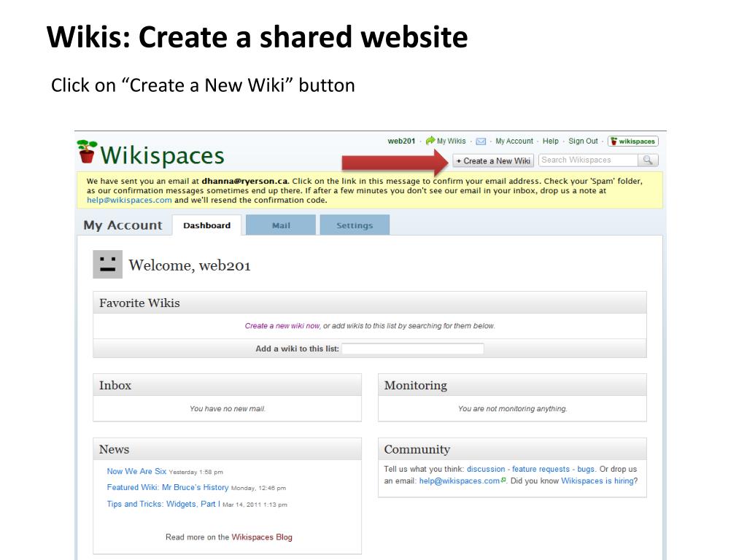Click the Monitoring panel header
747x560 pixels.
513,385
